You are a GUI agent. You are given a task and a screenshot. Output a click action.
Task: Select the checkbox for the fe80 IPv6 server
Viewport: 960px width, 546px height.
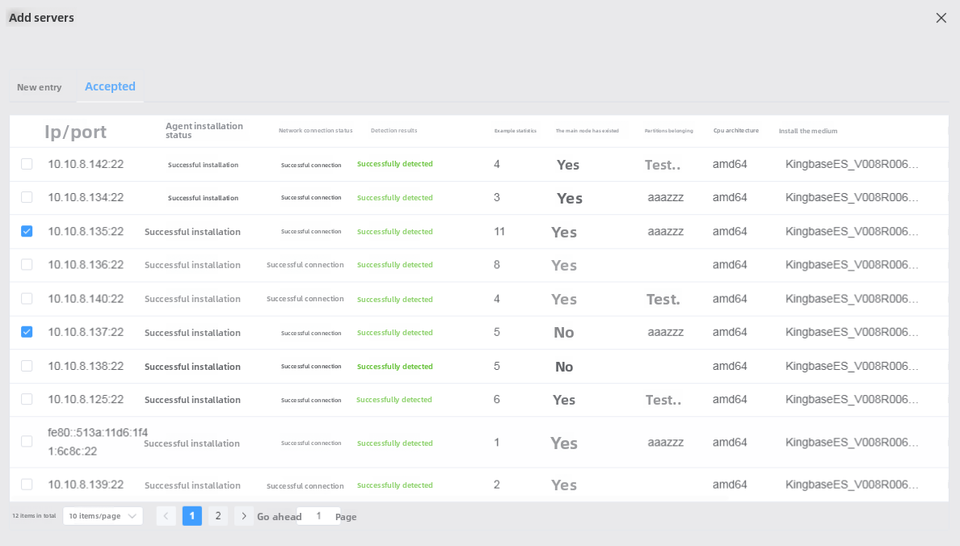pos(27,441)
